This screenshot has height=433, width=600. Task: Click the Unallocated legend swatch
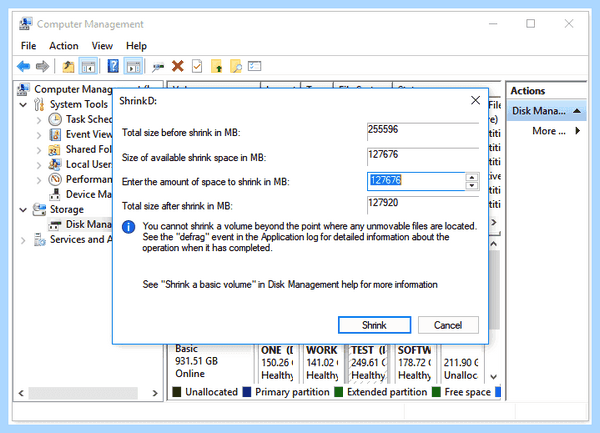(177, 392)
